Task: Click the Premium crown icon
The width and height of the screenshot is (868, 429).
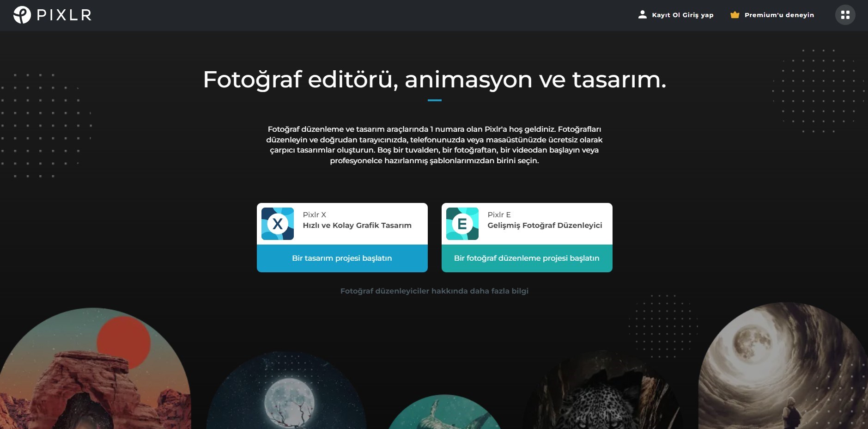Action: (x=734, y=15)
